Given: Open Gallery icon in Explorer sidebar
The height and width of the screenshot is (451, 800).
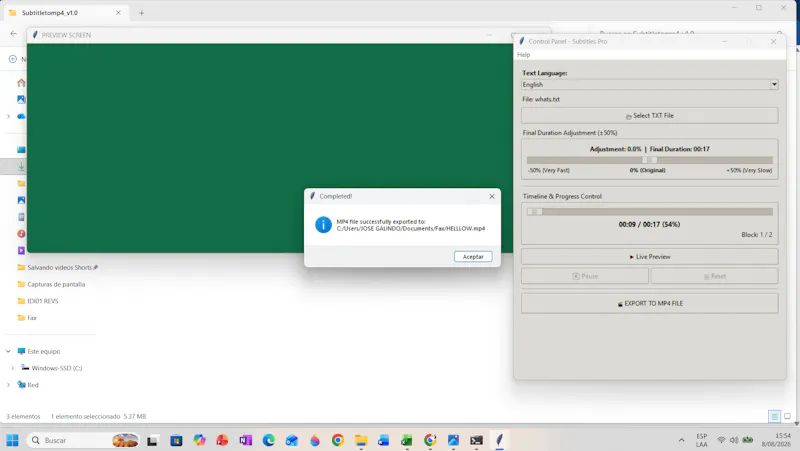Looking at the screenshot, I should (21, 99).
